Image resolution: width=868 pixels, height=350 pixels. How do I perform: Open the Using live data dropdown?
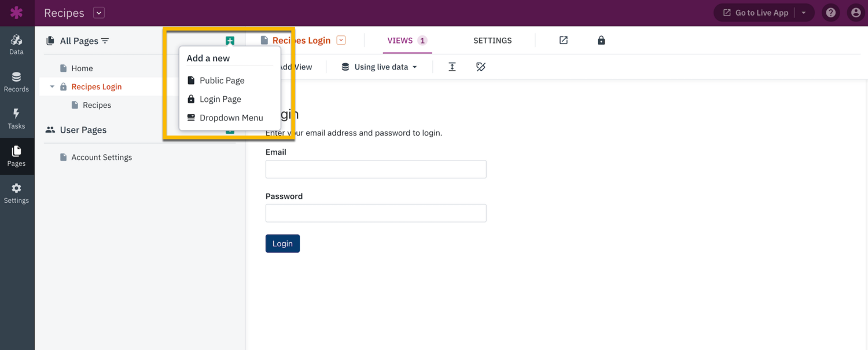point(379,67)
